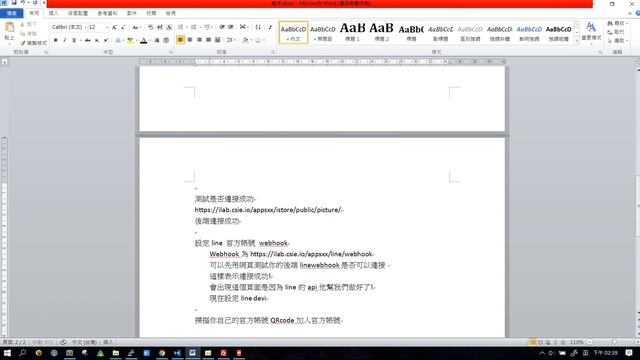
Task: Select Center paragraph alignment
Action: 190,40
